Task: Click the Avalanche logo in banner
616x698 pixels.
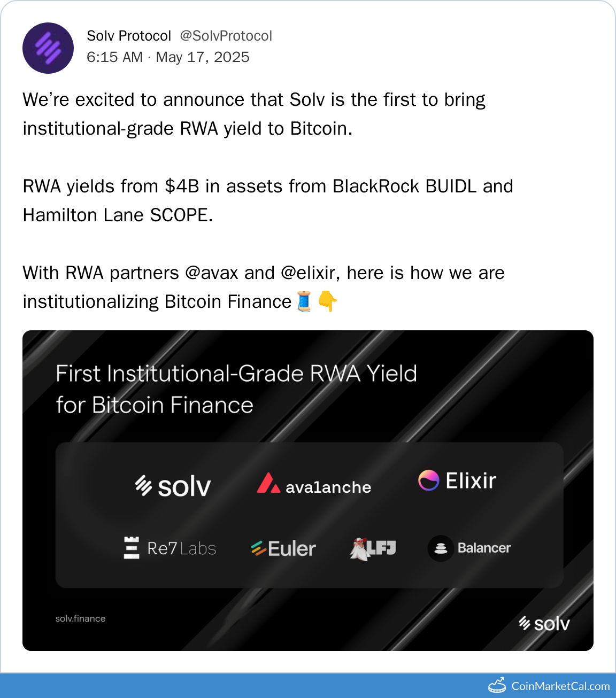Action: coord(314,484)
